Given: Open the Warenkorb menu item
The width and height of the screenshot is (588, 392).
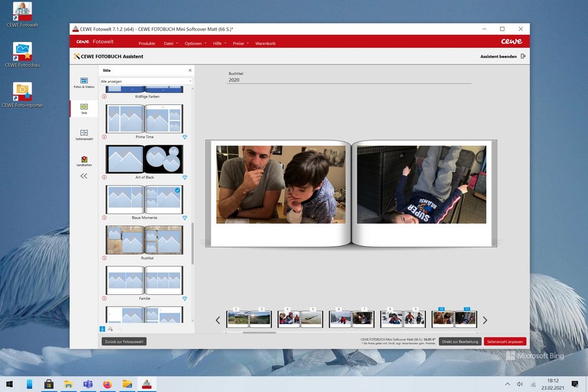Looking at the screenshot, I should point(265,43).
